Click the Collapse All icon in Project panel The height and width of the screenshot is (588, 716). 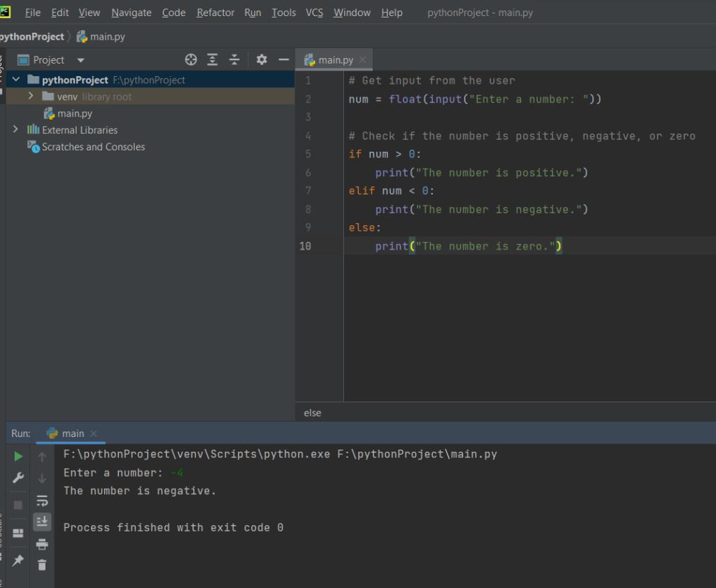tap(235, 60)
